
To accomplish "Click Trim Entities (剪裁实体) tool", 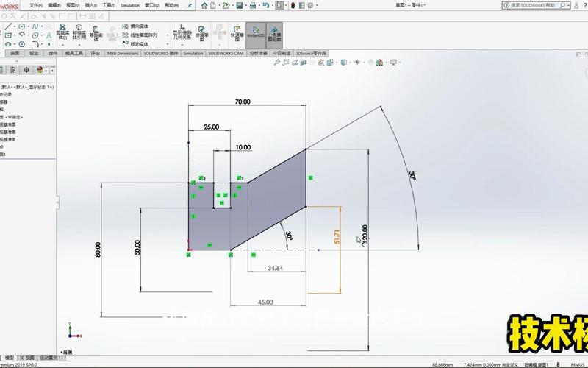I will coord(62,32).
